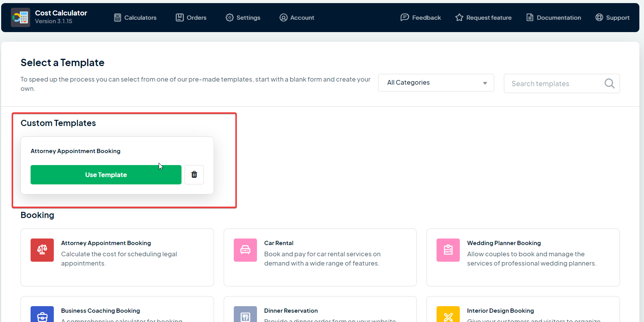Click the Wedding Planner Booking clipboard icon
Screen dimensions: 644x322
click(x=448, y=250)
